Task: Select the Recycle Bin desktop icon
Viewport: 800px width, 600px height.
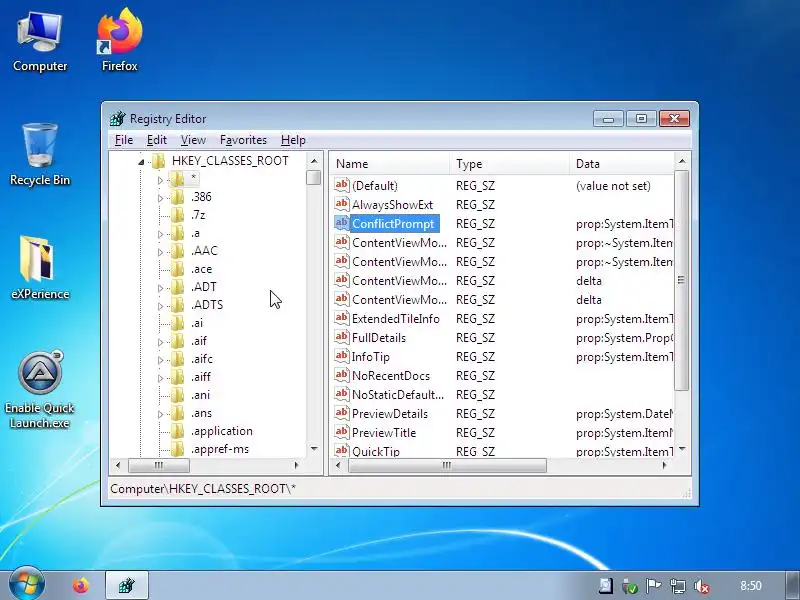Action: click(40, 154)
